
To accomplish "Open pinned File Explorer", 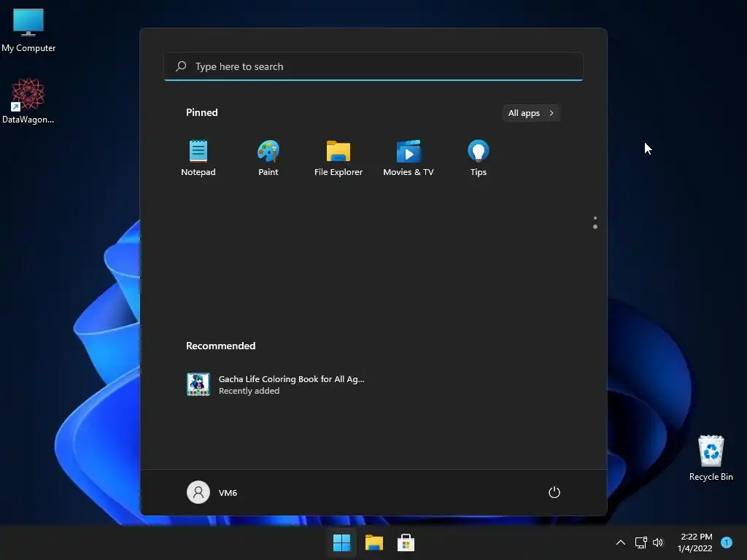I will click(x=338, y=157).
